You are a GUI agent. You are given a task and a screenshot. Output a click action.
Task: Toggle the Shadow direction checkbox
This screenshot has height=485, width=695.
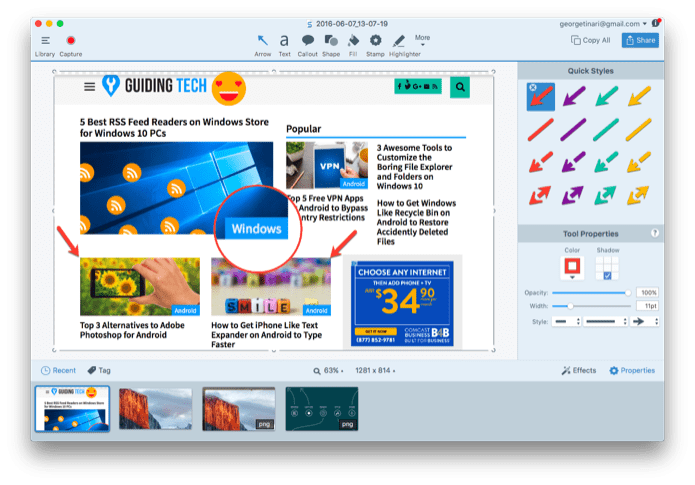pos(607,276)
